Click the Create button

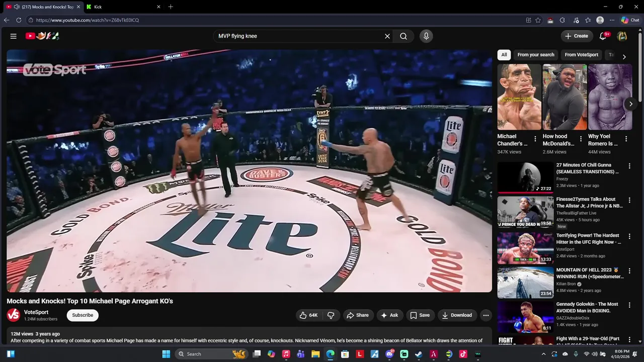pyautogui.click(x=577, y=36)
